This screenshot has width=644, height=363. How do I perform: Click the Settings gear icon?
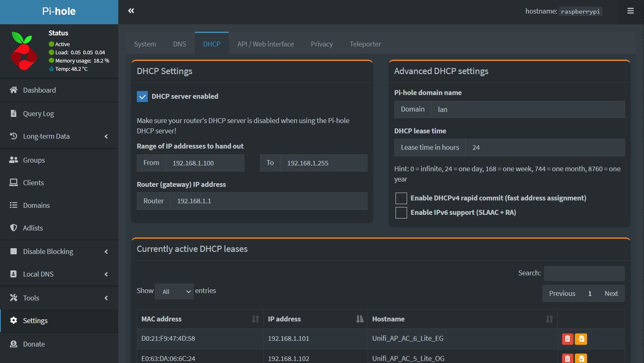tap(14, 320)
